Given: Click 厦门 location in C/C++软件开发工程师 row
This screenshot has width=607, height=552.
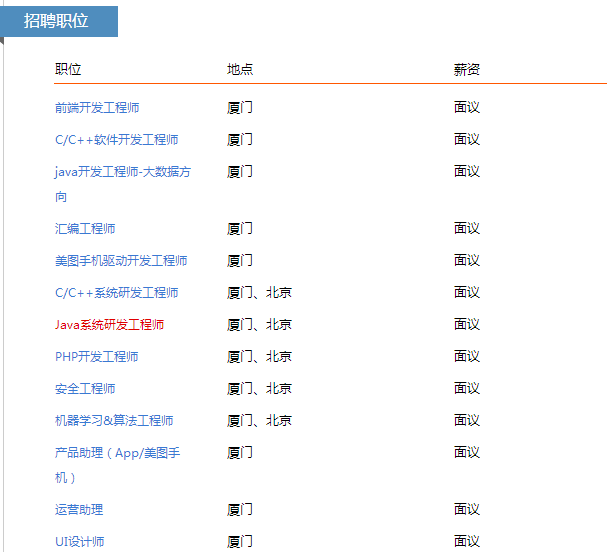Looking at the screenshot, I should (240, 139).
